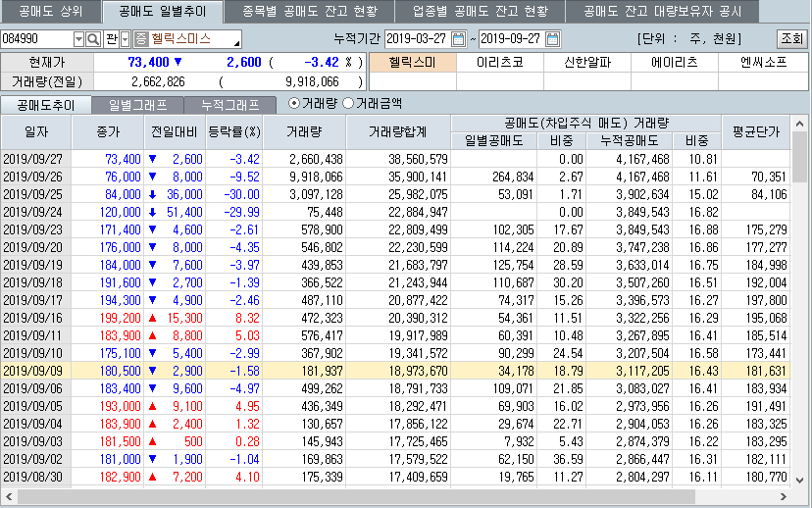Click the 헬릭스미 recent stock button
812x508 pixels.
(413, 63)
